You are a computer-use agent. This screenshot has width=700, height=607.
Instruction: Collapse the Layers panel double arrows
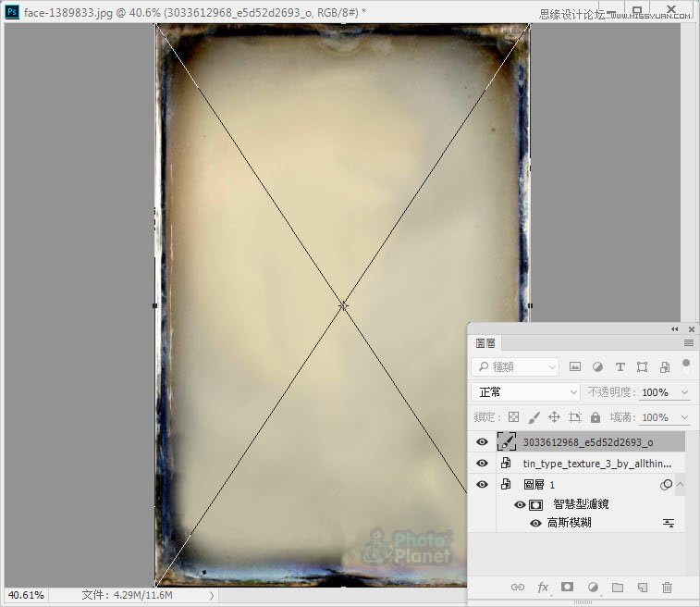(674, 329)
